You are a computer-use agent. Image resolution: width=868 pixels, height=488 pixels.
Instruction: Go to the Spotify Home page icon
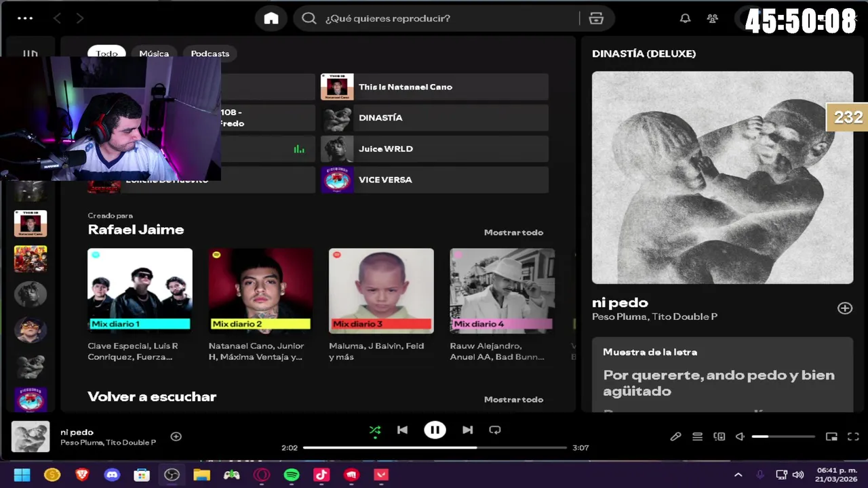(271, 18)
